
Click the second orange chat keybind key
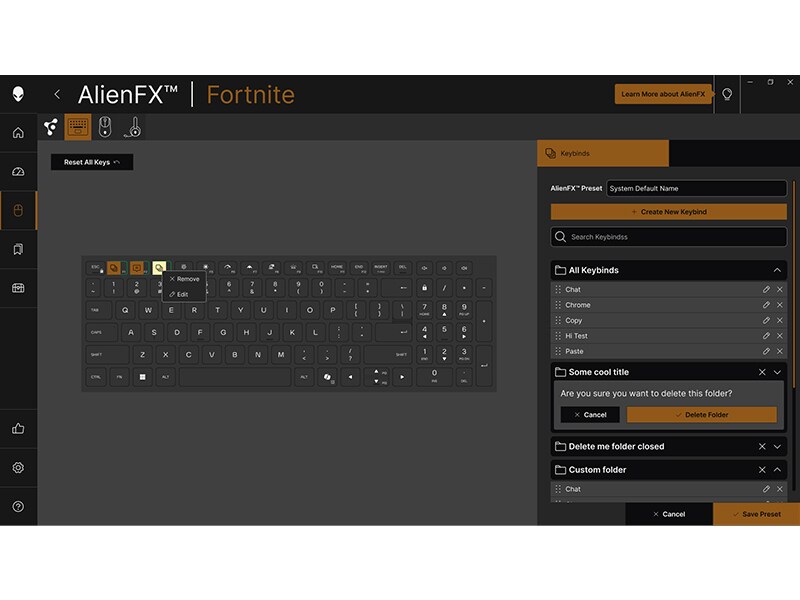click(136, 268)
